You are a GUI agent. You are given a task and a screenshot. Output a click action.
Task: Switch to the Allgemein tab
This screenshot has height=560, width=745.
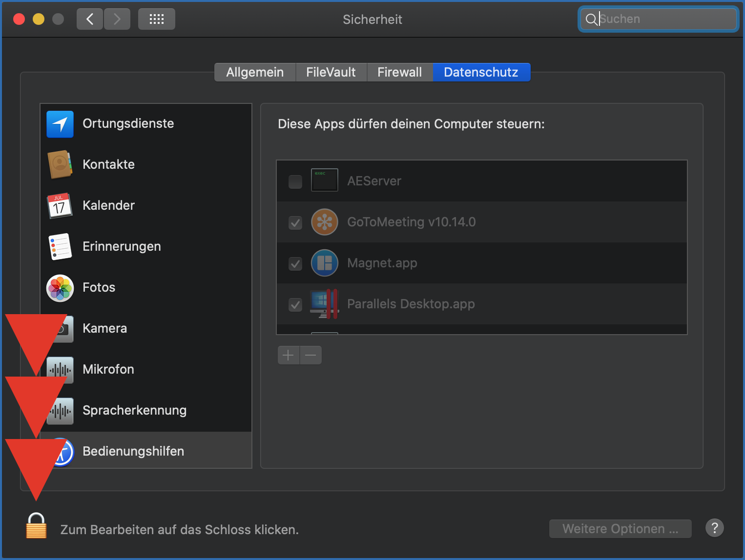click(x=255, y=72)
